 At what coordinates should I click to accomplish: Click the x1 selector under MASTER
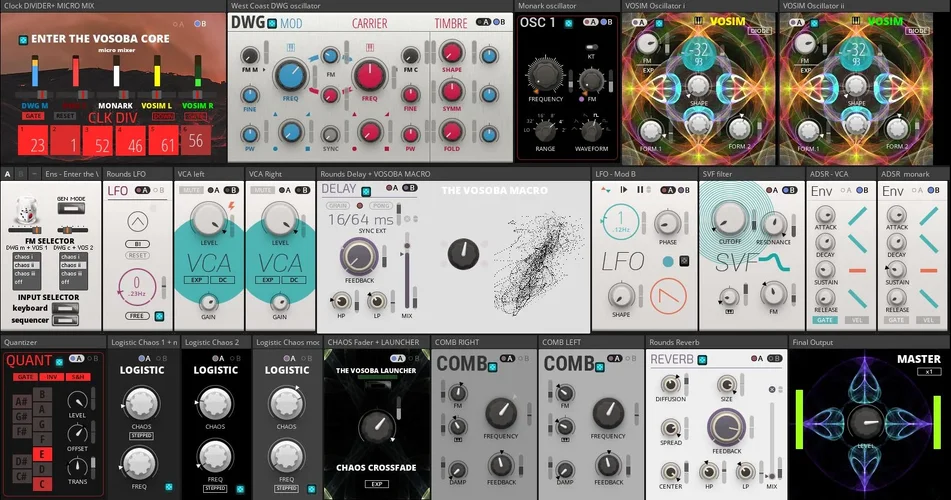[929, 371]
